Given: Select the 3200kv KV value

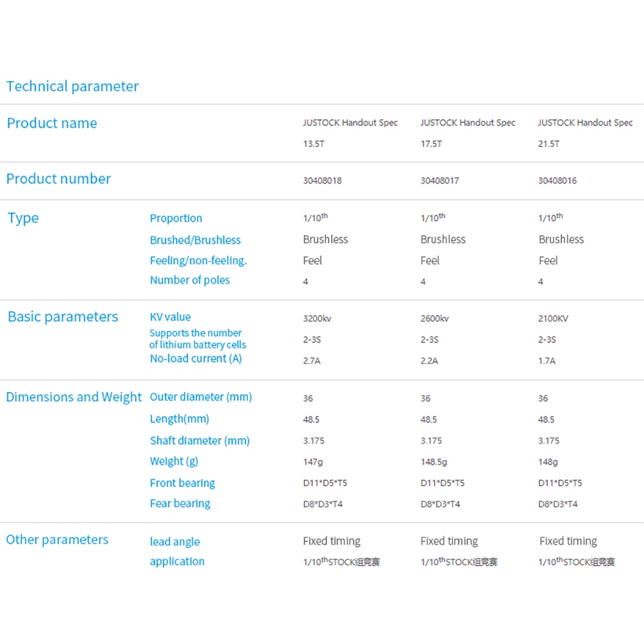Looking at the screenshot, I should coord(317,319).
